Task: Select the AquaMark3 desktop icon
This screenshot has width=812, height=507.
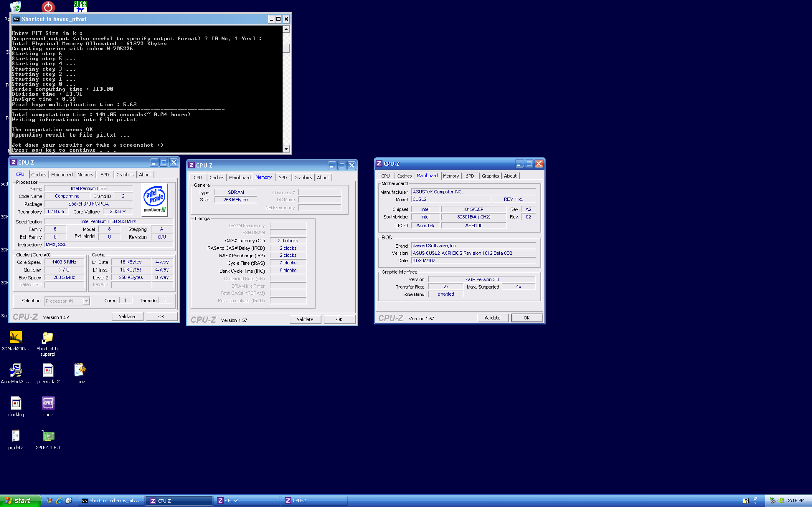Action: pos(16,374)
